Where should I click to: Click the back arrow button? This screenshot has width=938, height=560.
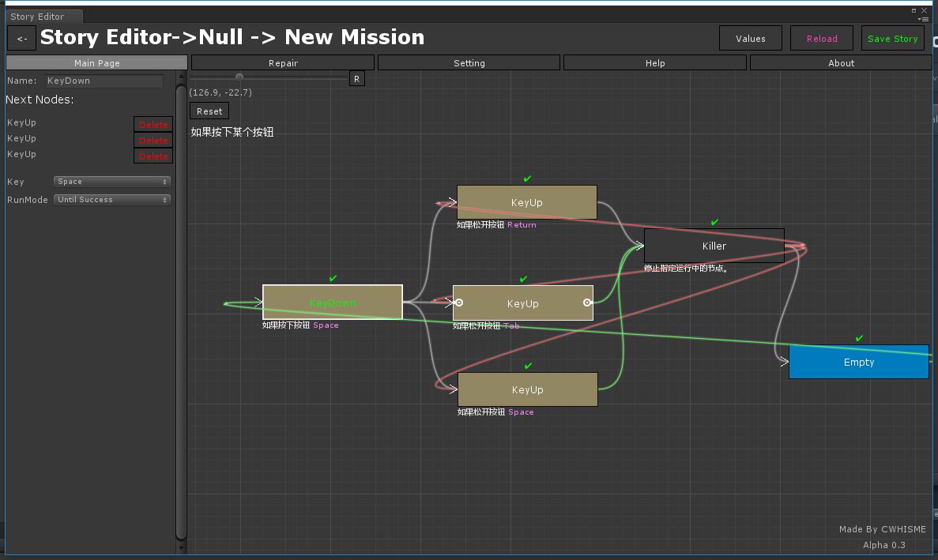[x=21, y=39]
